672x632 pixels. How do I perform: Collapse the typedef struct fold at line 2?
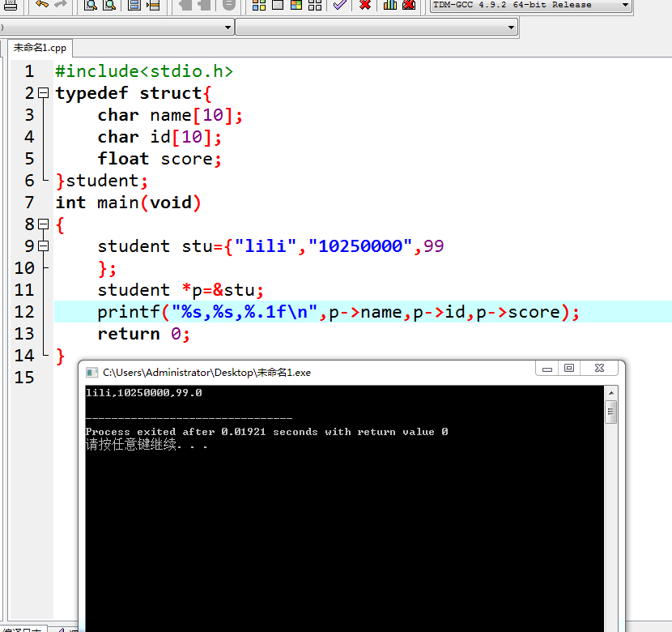pyautogui.click(x=43, y=92)
